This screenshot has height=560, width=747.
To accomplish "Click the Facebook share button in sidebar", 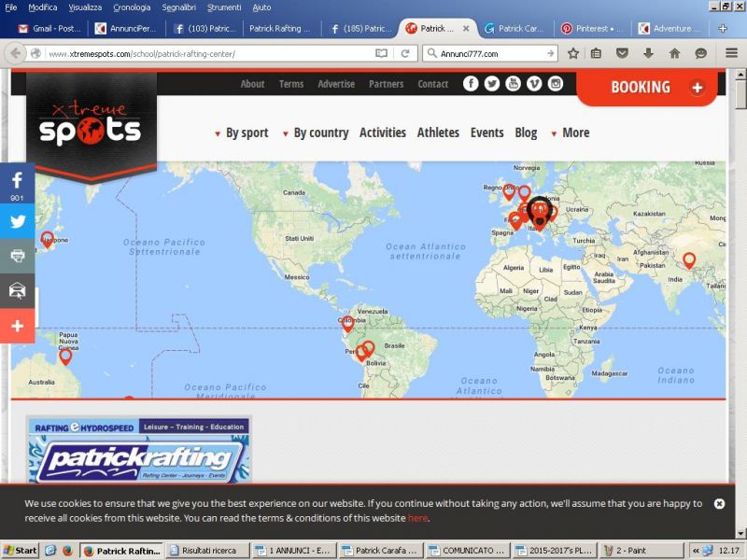I will 17,184.
